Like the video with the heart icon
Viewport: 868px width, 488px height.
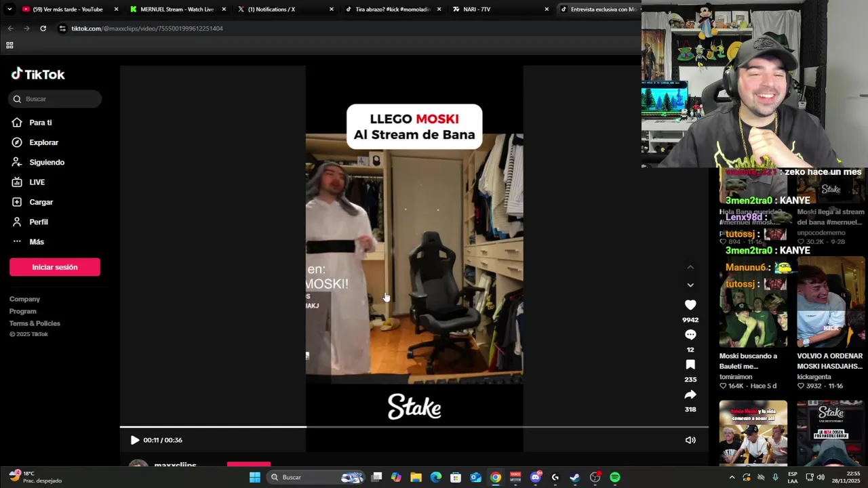point(690,305)
